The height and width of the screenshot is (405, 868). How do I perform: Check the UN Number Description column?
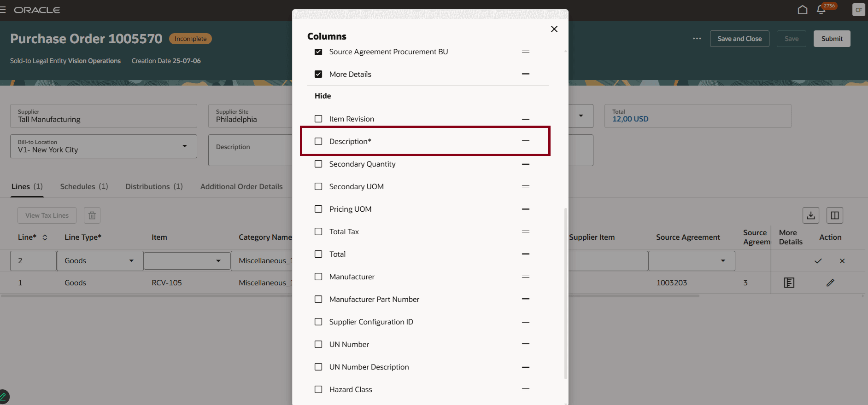(318, 367)
